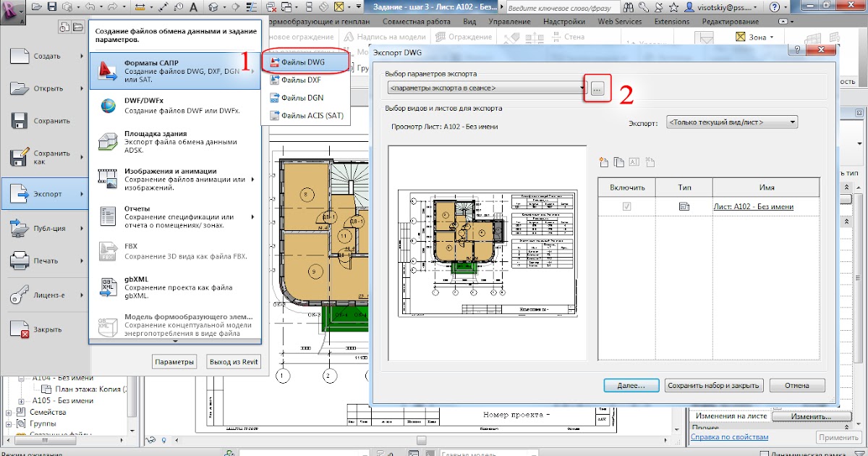Image resolution: width=868 pixels, height=456 pixels.
Task: Select Файлы DXF from the submenu
Action: 300,80
